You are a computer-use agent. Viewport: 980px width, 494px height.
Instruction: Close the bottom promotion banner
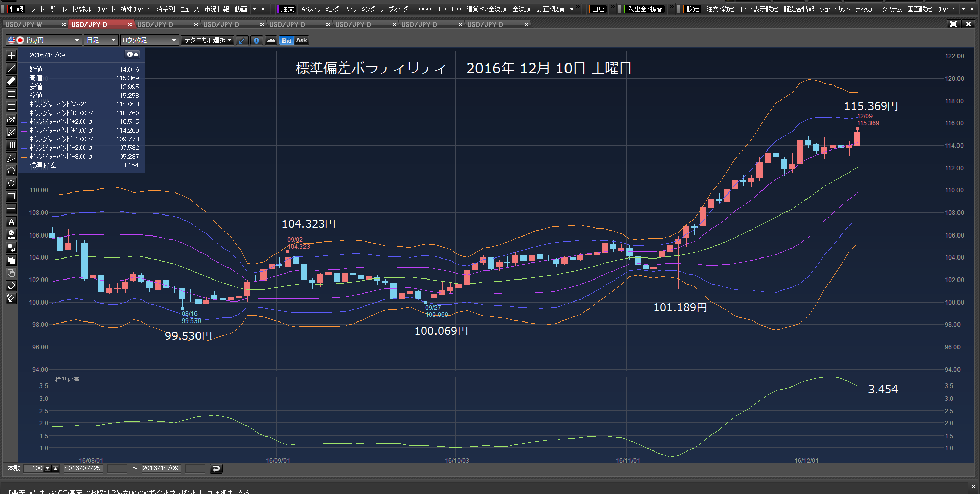(x=973, y=486)
